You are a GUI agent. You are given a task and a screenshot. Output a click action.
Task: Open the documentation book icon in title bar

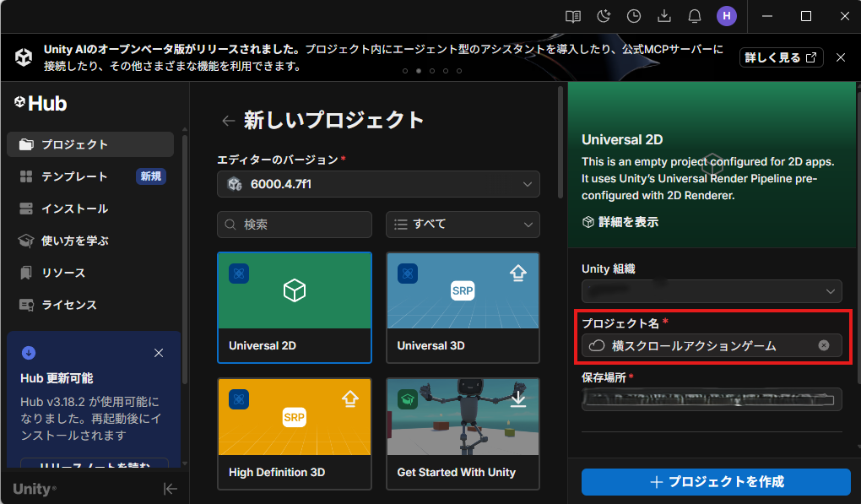[x=572, y=17]
